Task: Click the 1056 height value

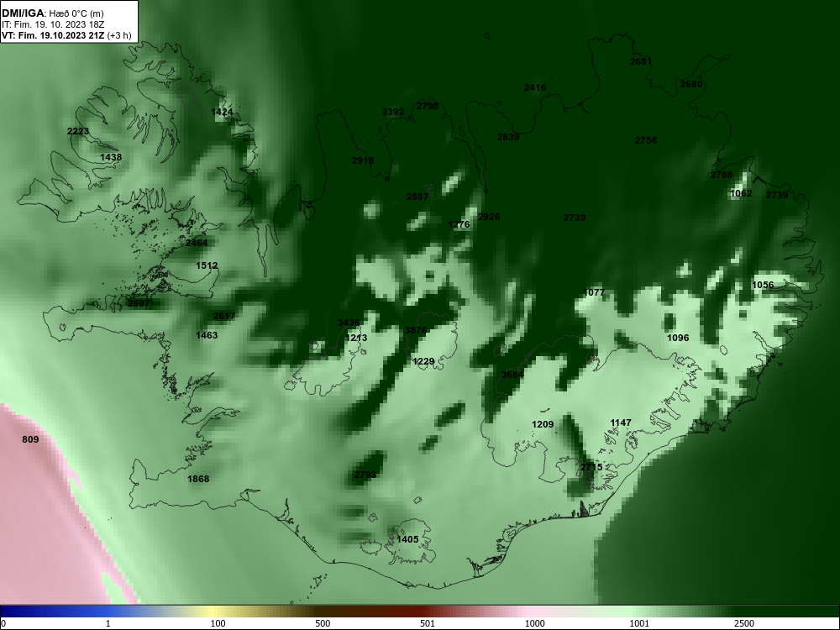Action: (763, 285)
